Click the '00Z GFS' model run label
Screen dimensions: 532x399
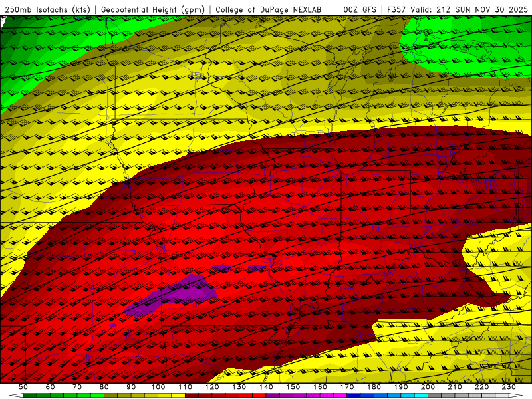pyautogui.click(x=360, y=10)
